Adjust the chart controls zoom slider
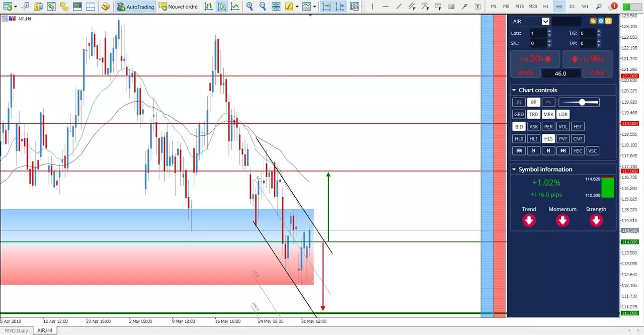 tap(579, 102)
